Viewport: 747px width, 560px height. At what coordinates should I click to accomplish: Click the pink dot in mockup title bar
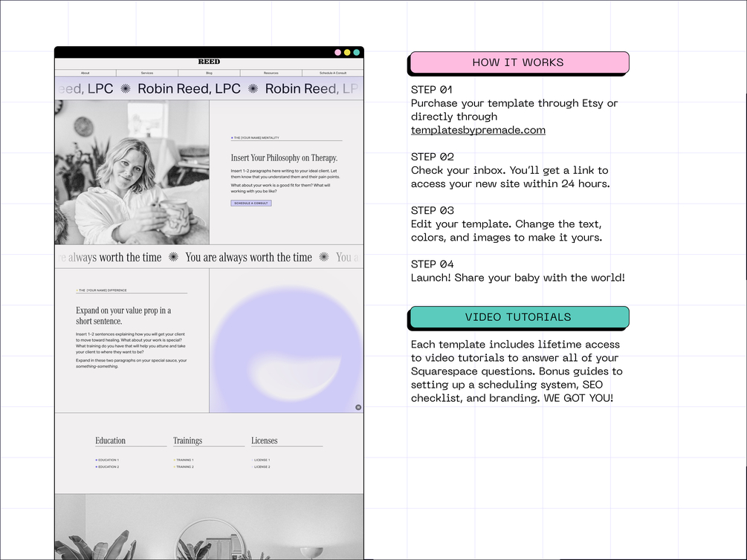pos(337,53)
